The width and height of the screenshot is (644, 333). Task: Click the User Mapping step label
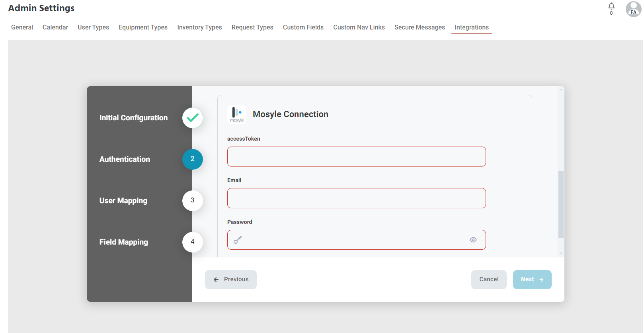123,201
